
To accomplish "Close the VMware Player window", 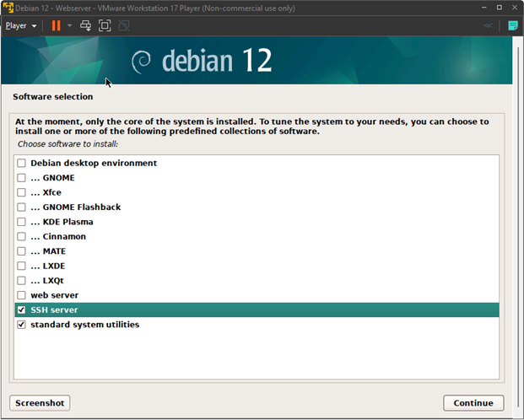I will tap(515, 8).
